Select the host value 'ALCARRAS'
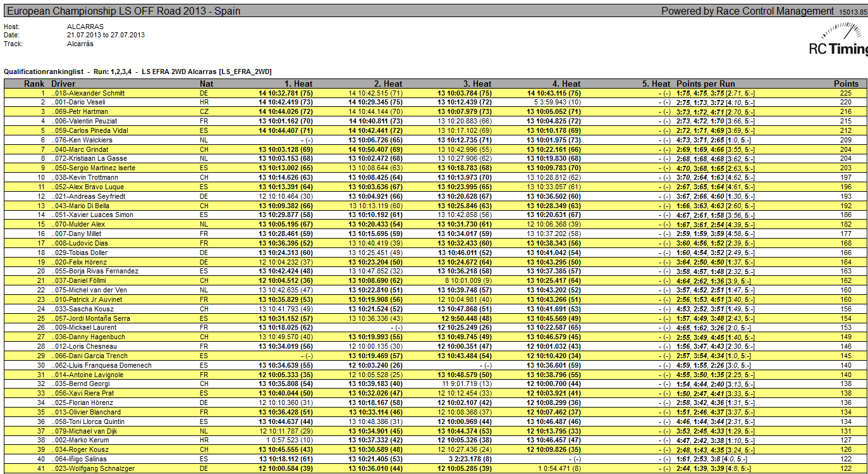Viewport: 868px width, 474px height. point(85,27)
